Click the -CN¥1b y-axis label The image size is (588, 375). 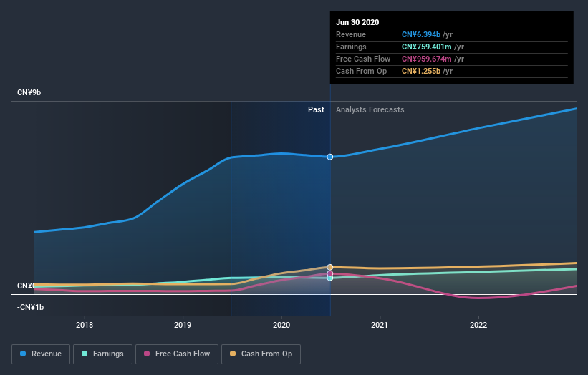coord(30,307)
